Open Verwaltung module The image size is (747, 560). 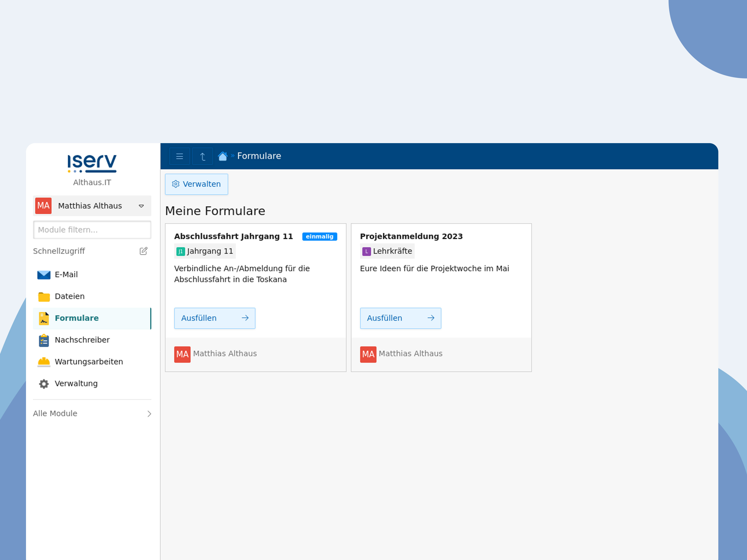tap(92, 384)
